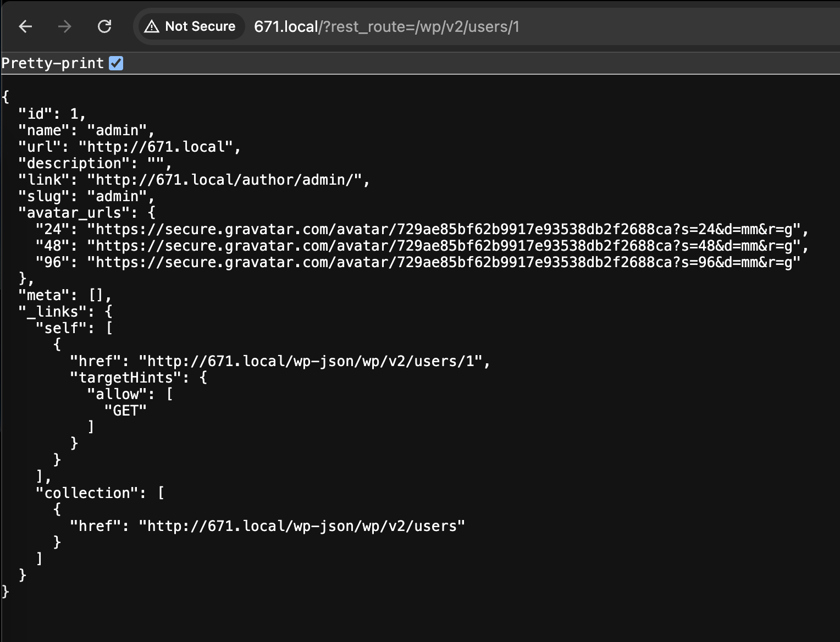
Task: Click the "slug" key's admin value
Action: click(117, 196)
